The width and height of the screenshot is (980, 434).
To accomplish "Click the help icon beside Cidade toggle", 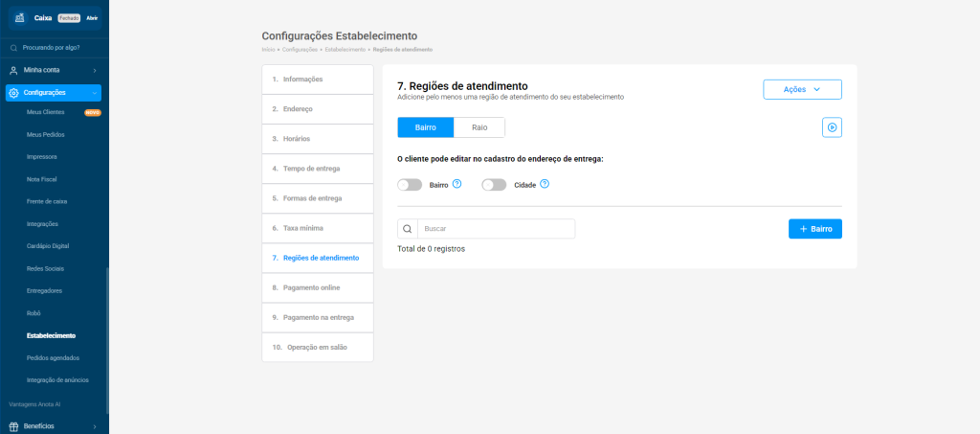I will click(x=545, y=184).
